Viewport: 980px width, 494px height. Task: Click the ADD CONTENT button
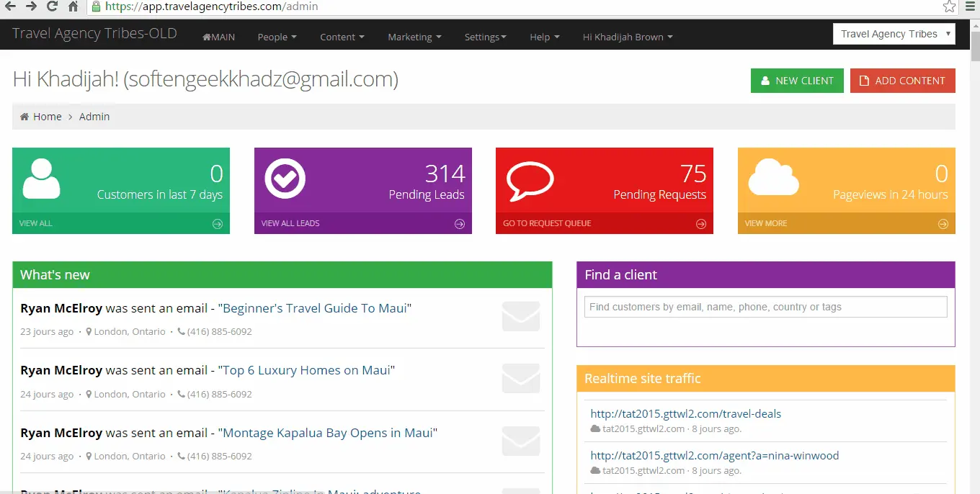point(903,81)
